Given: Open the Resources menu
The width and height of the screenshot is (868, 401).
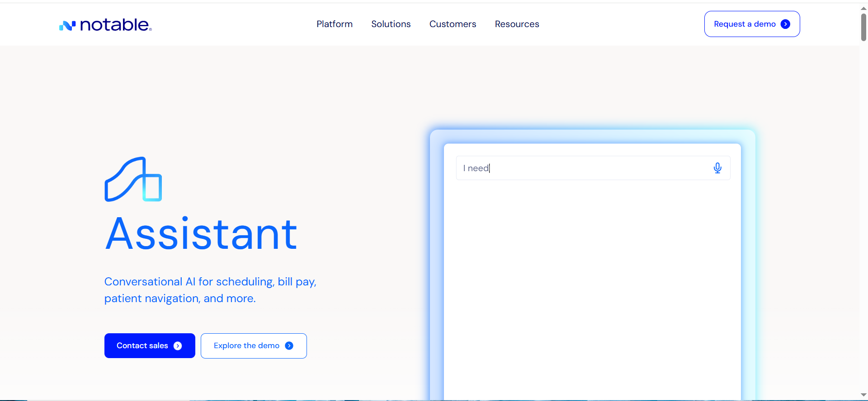Looking at the screenshot, I should point(517,24).
